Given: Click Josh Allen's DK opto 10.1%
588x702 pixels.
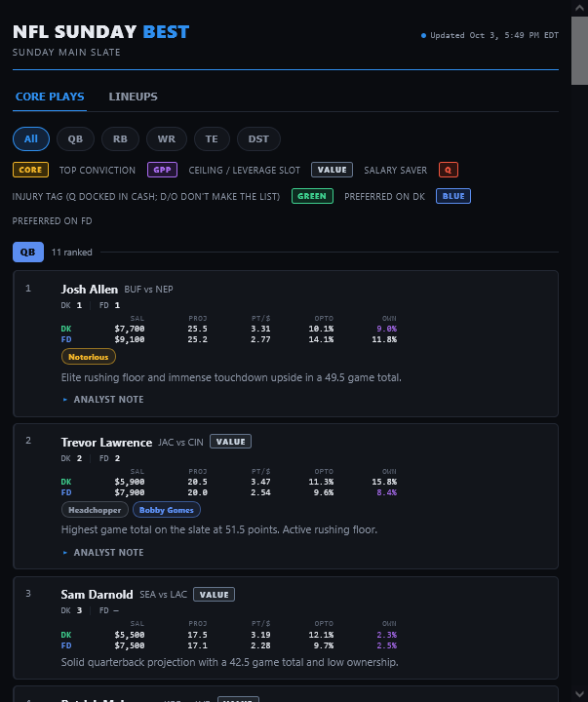Looking at the screenshot, I should [321, 329].
